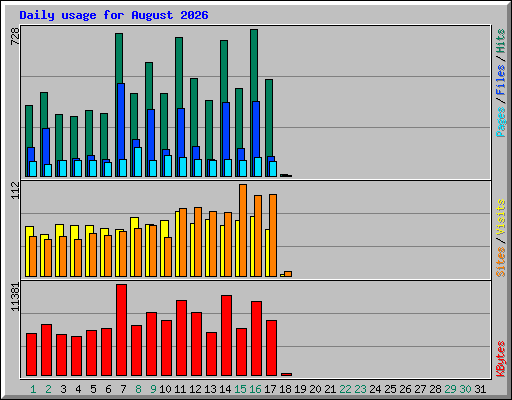Viewport: 512px width, 400px height.
Task: Click the 'Sites' legend label
Action: coord(501,262)
